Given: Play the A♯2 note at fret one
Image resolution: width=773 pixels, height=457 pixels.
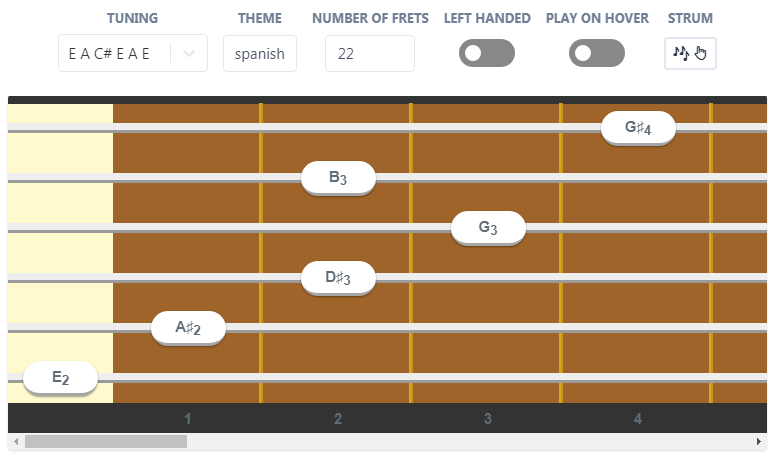Looking at the screenshot, I should point(188,328).
